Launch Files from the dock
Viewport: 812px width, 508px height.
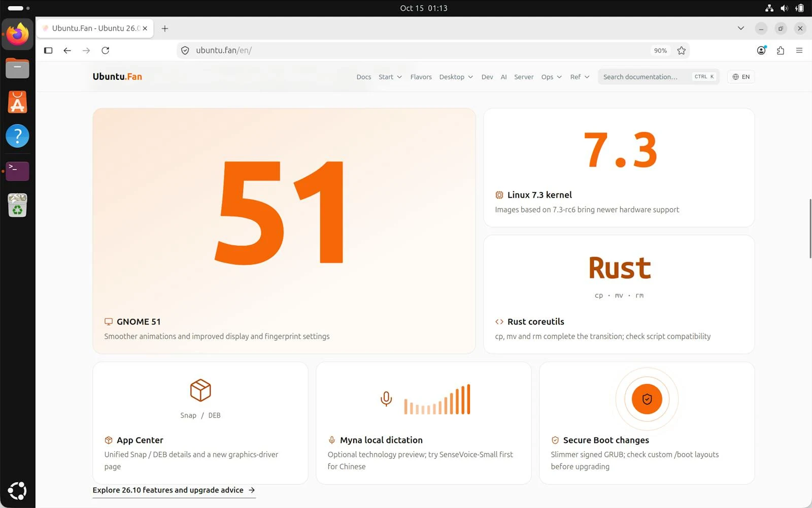(x=18, y=68)
